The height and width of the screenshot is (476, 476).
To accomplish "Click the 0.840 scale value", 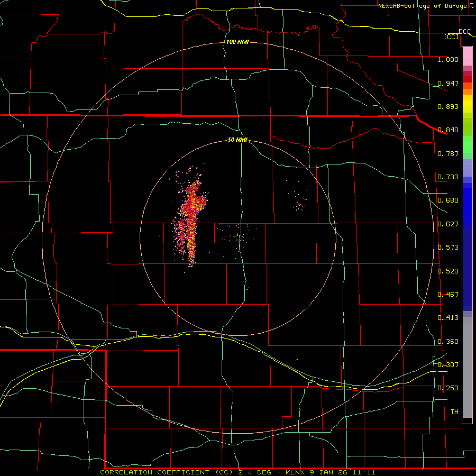I will pyautogui.click(x=448, y=130).
